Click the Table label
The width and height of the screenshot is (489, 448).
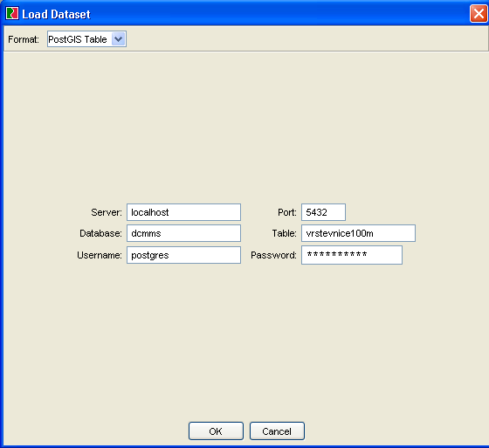coord(284,233)
